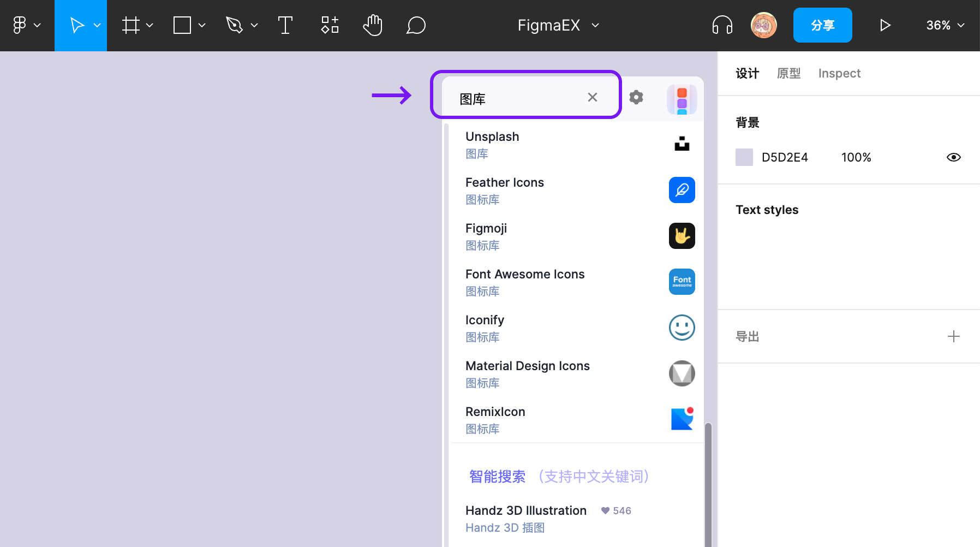Switch to the 原型 tab
Screen dimensions: 980x547
(789, 73)
